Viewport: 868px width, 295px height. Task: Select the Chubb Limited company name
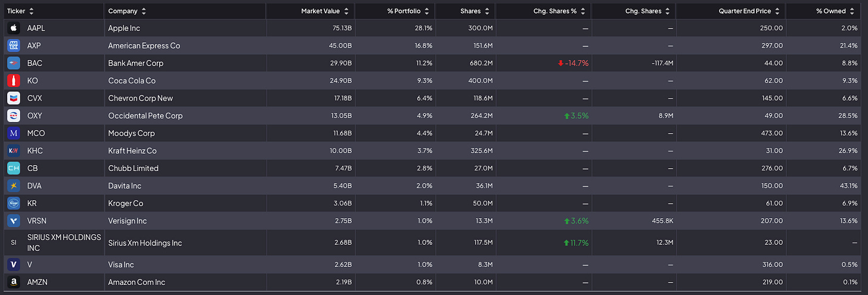click(x=134, y=168)
